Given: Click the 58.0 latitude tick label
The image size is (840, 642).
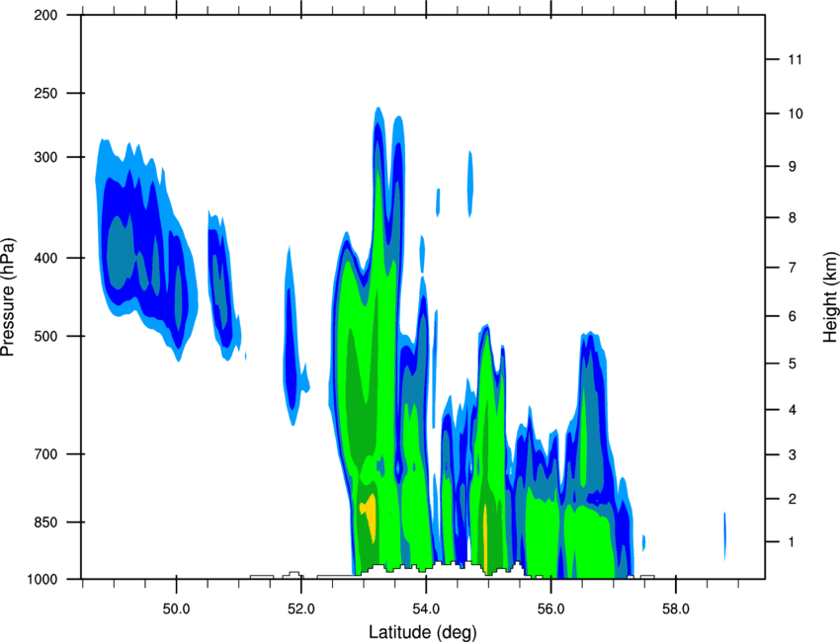Looking at the screenshot, I should 676,609.
